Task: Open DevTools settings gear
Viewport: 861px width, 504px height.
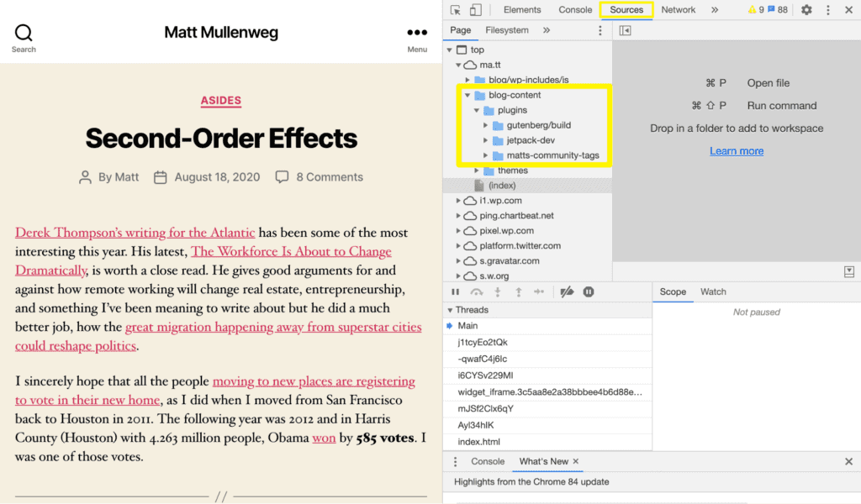Action: click(806, 10)
